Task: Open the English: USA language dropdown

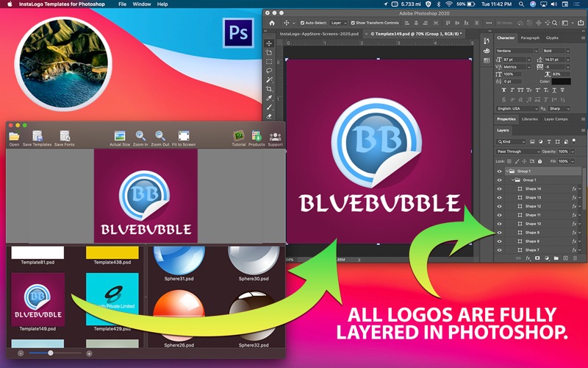Action: 517,108
